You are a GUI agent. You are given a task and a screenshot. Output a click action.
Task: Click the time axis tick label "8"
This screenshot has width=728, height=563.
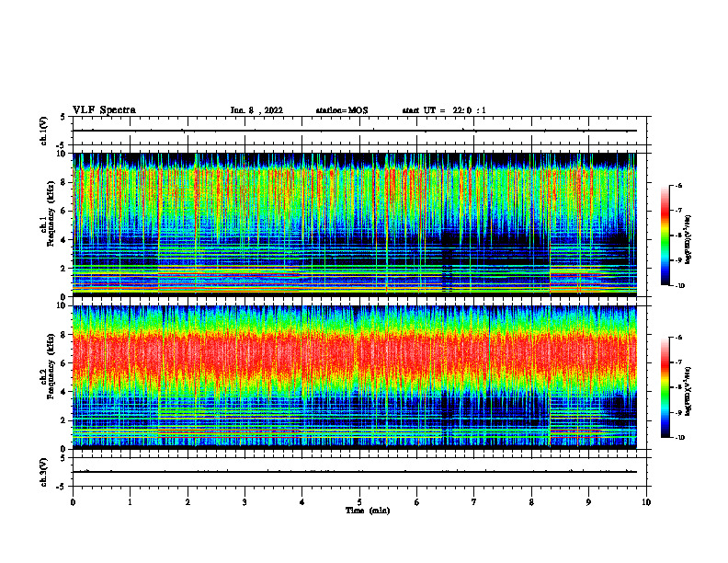point(531,502)
